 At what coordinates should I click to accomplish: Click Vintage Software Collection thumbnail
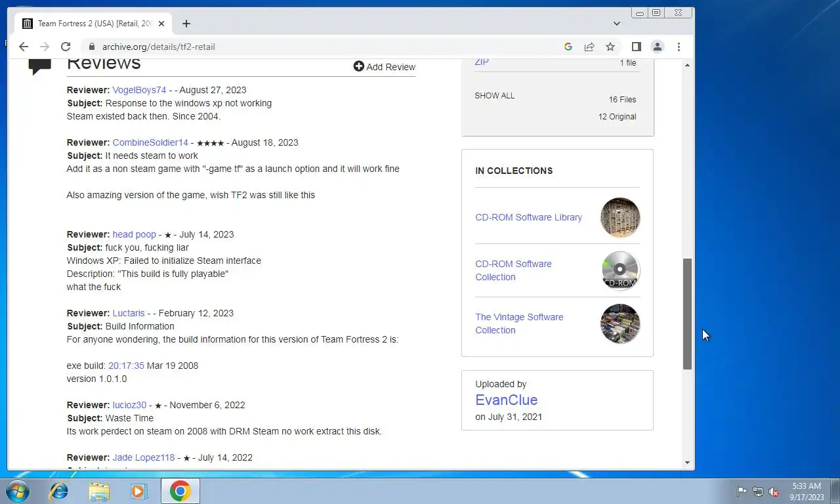coord(620,324)
